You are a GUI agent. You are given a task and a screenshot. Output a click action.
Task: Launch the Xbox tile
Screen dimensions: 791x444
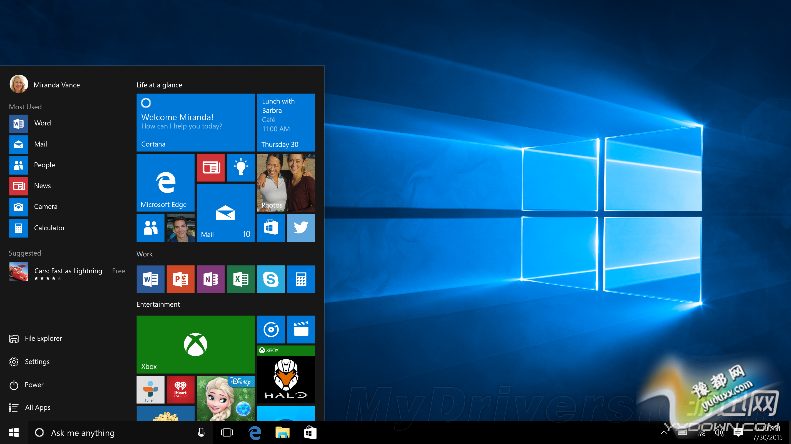[195, 343]
